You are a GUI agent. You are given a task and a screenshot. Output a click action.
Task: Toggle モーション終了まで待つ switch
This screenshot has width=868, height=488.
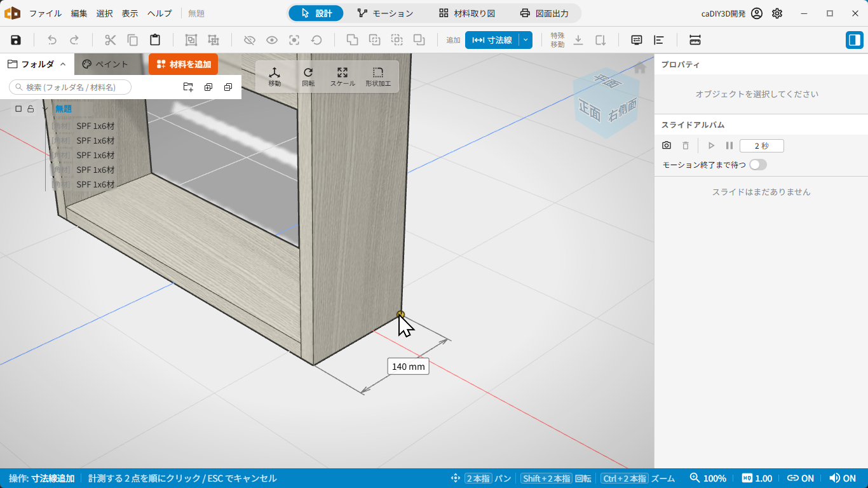pos(757,165)
